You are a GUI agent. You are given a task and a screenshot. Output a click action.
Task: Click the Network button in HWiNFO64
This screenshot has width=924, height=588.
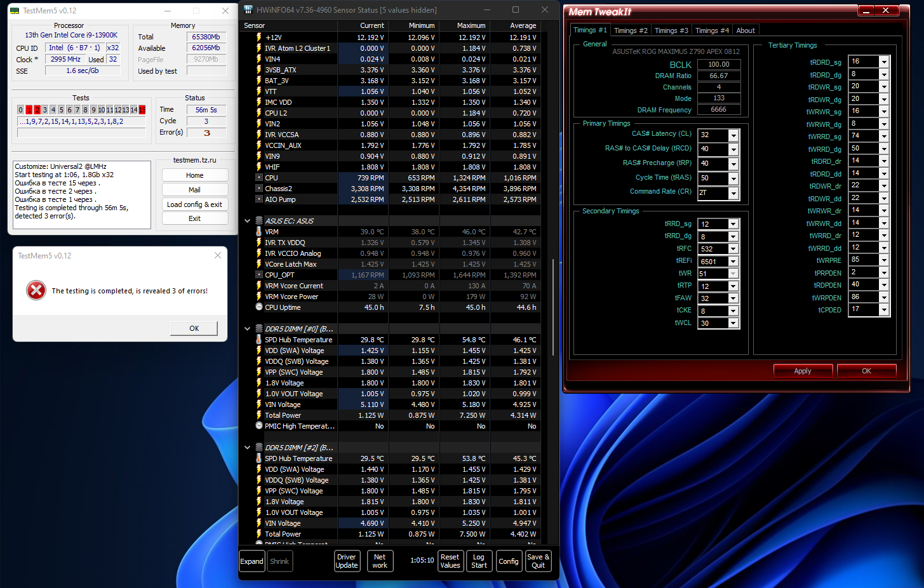tap(380, 561)
